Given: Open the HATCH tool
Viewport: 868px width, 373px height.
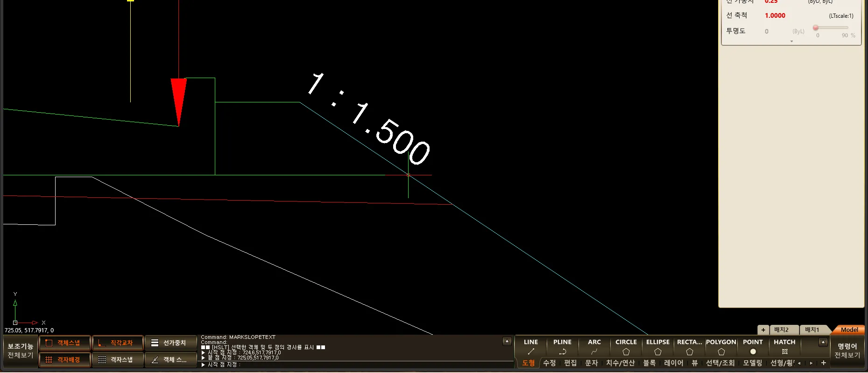Looking at the screenshot, I should [784, 347].
